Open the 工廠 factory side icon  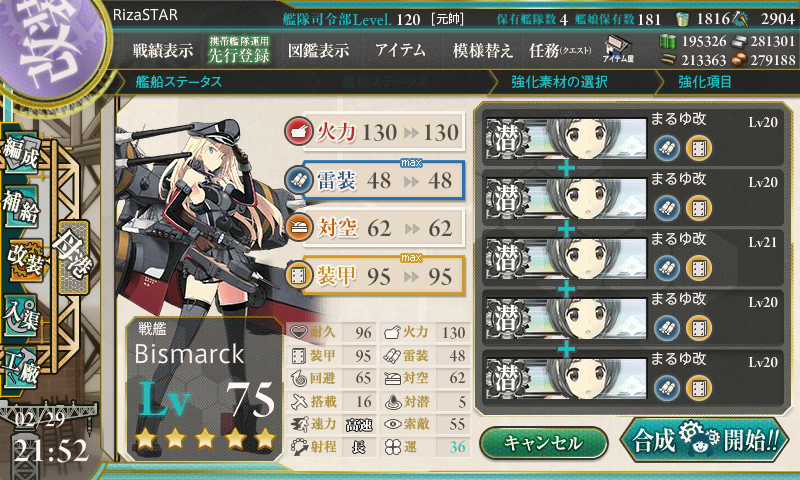point(21,367)
